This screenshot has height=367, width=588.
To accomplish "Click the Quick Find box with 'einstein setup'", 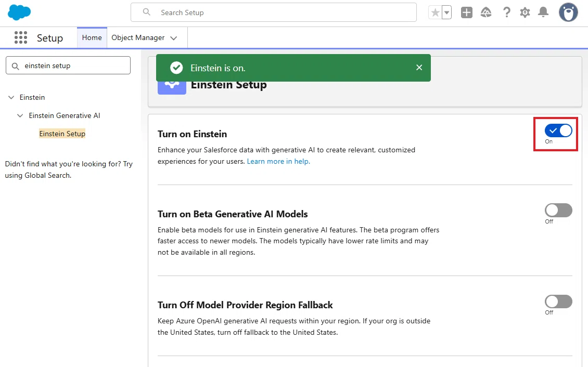I will 68,65.
